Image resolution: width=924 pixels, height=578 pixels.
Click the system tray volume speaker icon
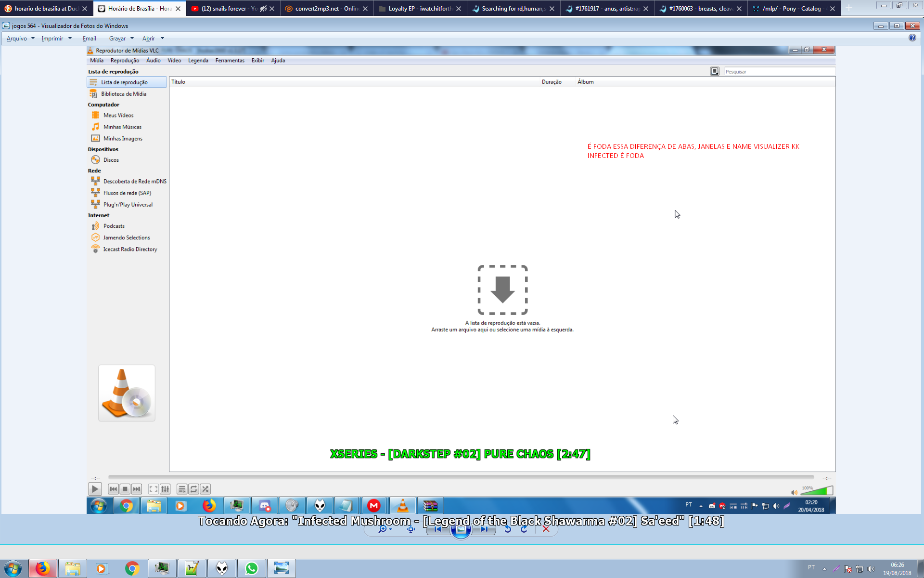(871, 569)
